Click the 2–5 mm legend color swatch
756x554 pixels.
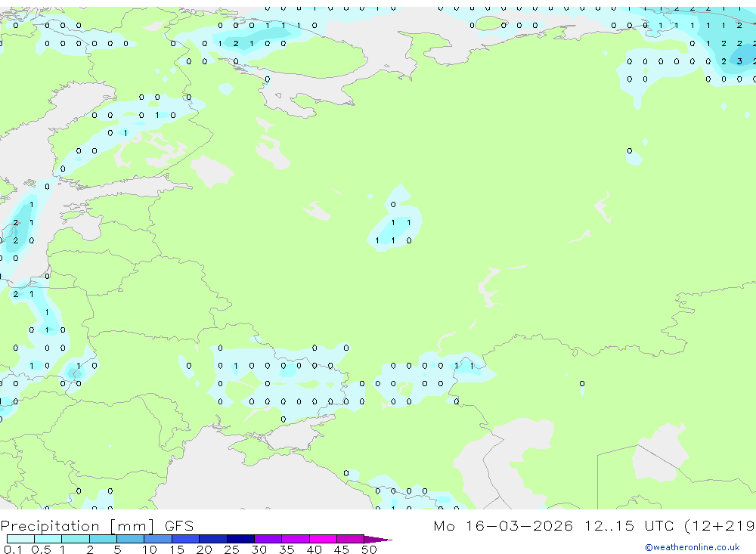pyautogui.click(x=103, y=539)
